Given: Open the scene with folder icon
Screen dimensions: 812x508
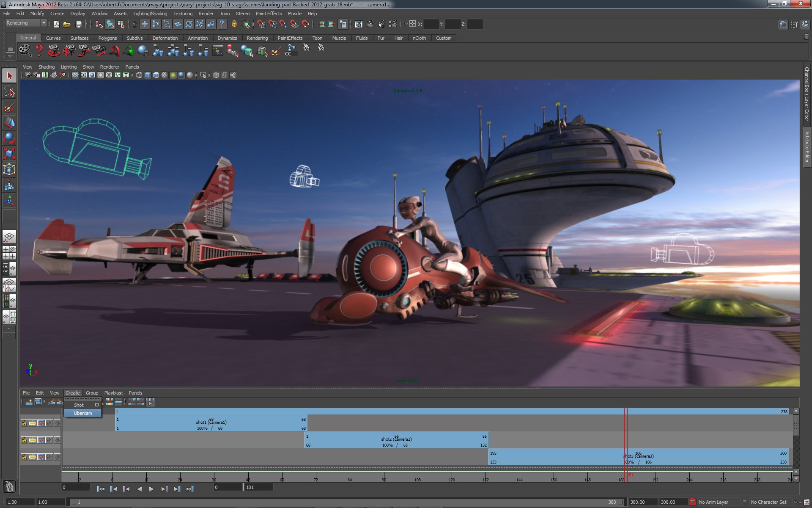Looking at the screenshot, I should click(x=67, y=24).
